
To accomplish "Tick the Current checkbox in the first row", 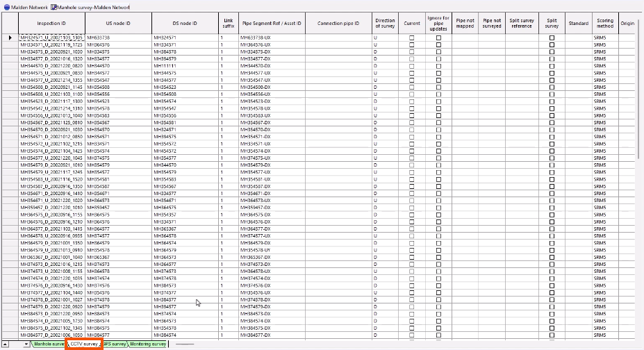I will click(x=412, y=37).
